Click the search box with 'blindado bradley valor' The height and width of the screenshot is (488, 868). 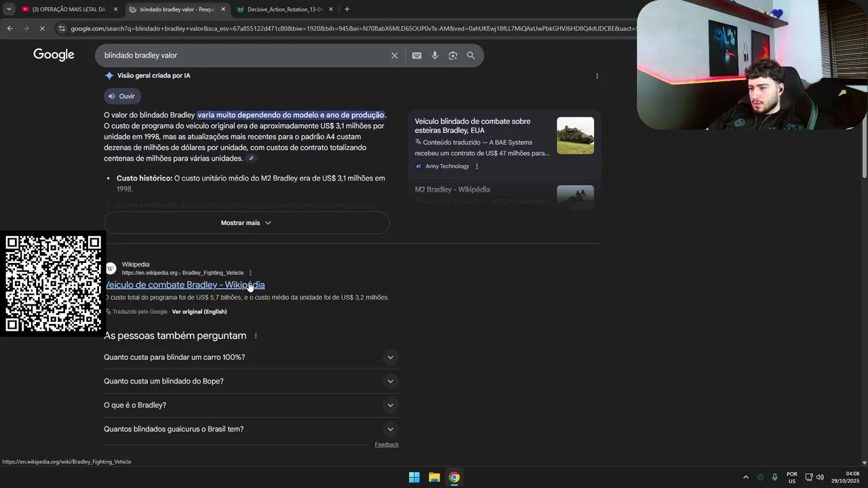[x=244, y=56]
